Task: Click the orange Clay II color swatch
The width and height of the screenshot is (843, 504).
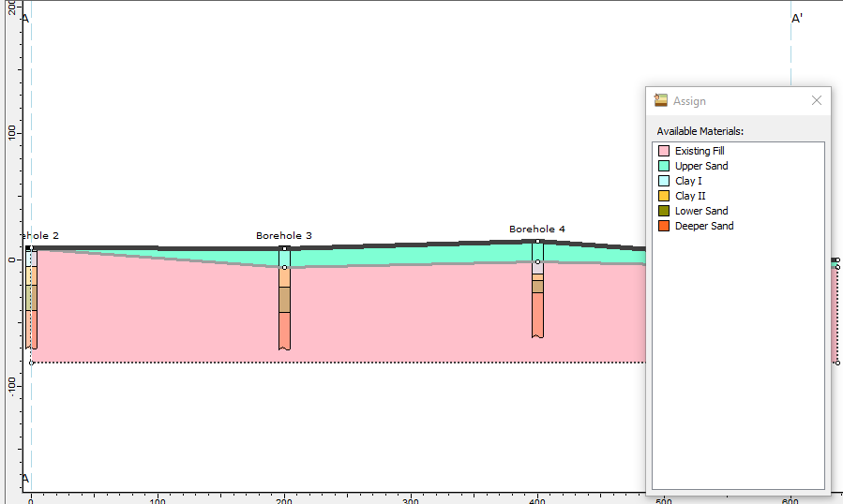Action: (664, 196)
